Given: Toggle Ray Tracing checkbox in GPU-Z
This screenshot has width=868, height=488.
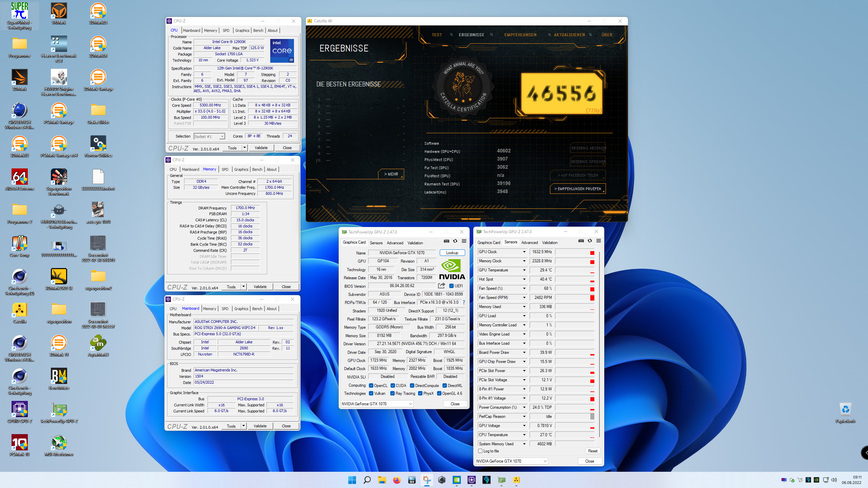Looking at the screenshot, I should tap(392, 393).
